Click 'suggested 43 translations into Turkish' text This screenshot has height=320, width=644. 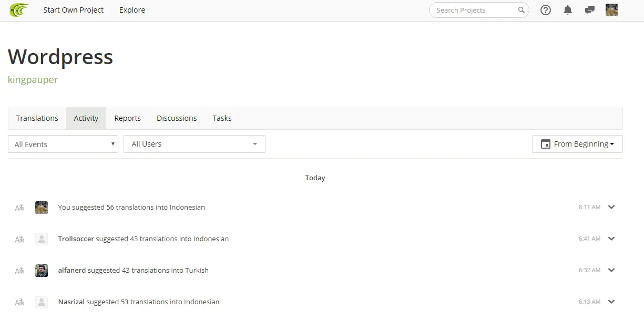coord(148,270)
